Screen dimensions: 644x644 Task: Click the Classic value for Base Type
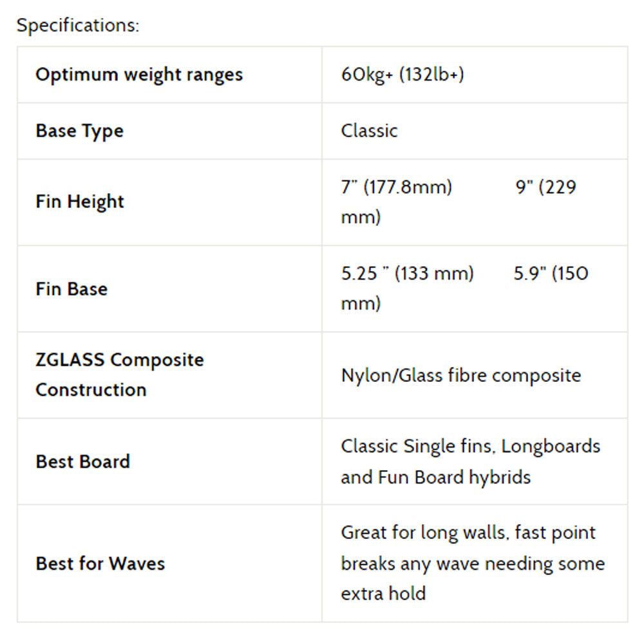[x=369, y=131]
